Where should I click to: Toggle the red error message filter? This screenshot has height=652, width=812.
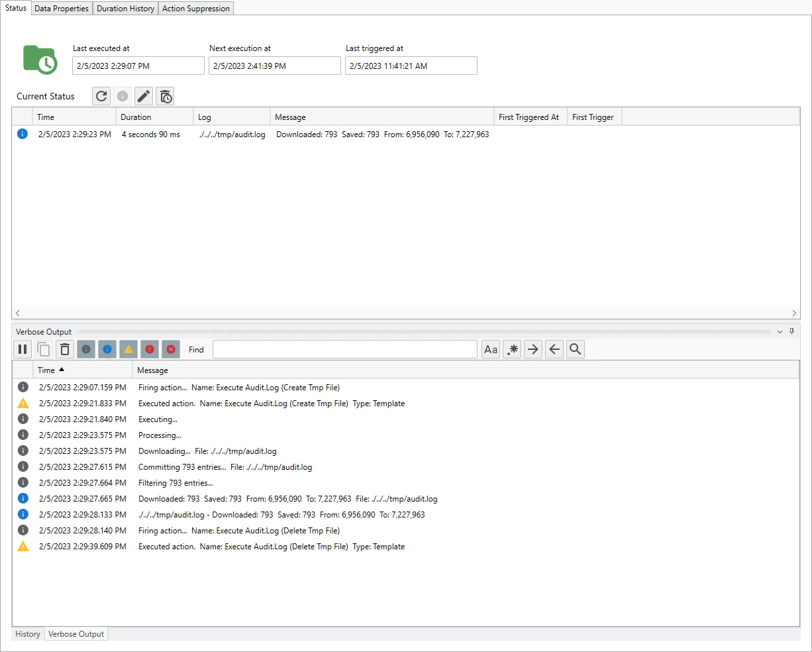pyautogui.click(x=150, y=349)
